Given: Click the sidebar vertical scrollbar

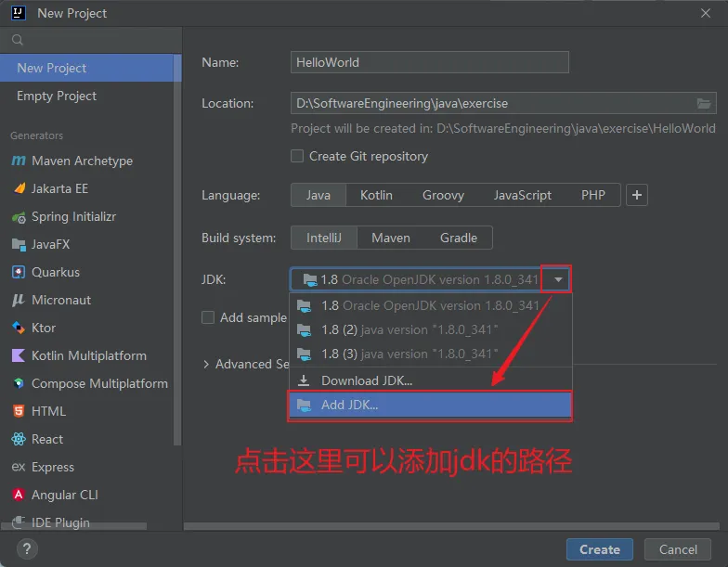Looking at the screenshot, I should tap(177, 251).
